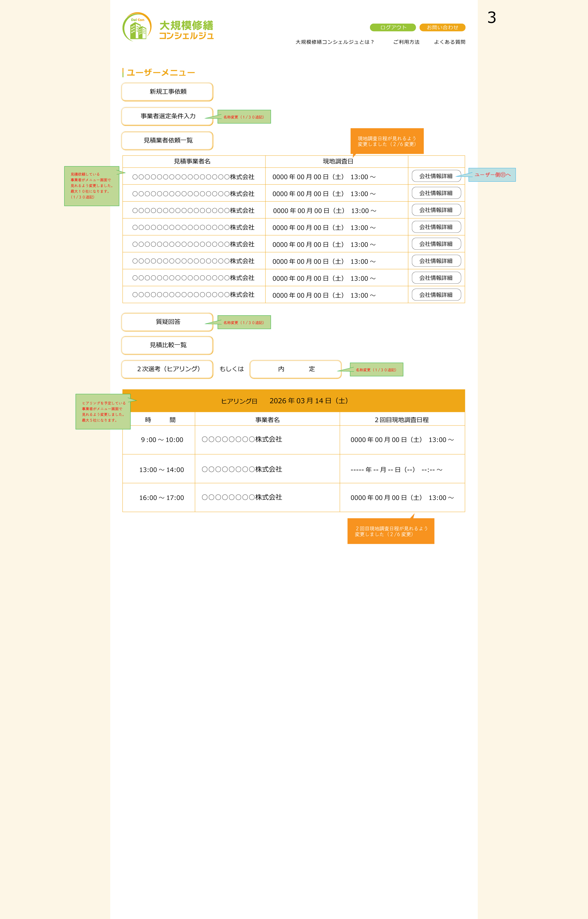Click the 見積事業者名 column header
The width and height of the screenshot is (588, 919).
[x=192, y=161]
